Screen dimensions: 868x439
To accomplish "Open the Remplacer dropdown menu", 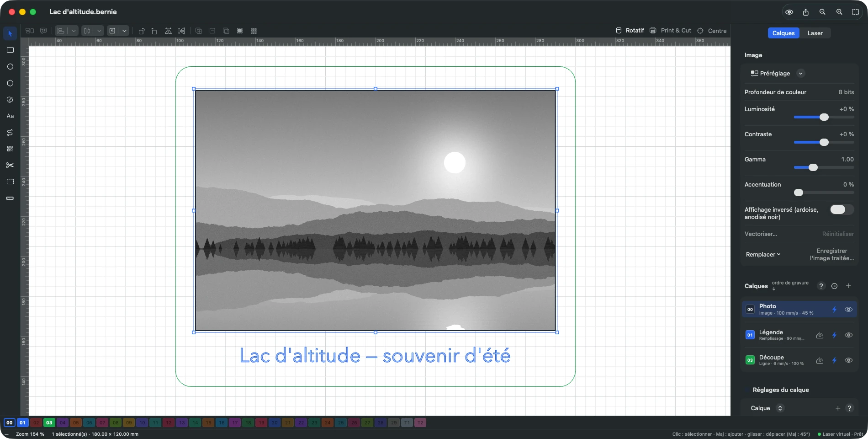I will tap(763, 254).
